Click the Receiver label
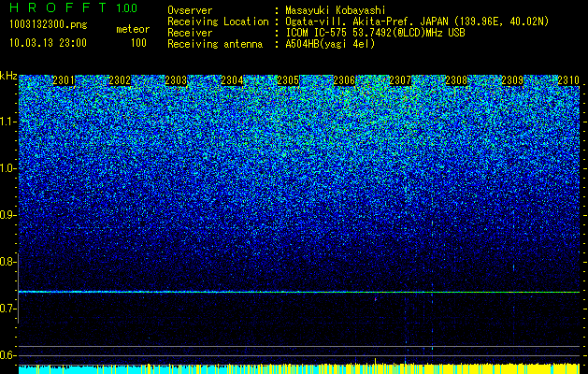The image size is (588, 374). coord(190,33)
